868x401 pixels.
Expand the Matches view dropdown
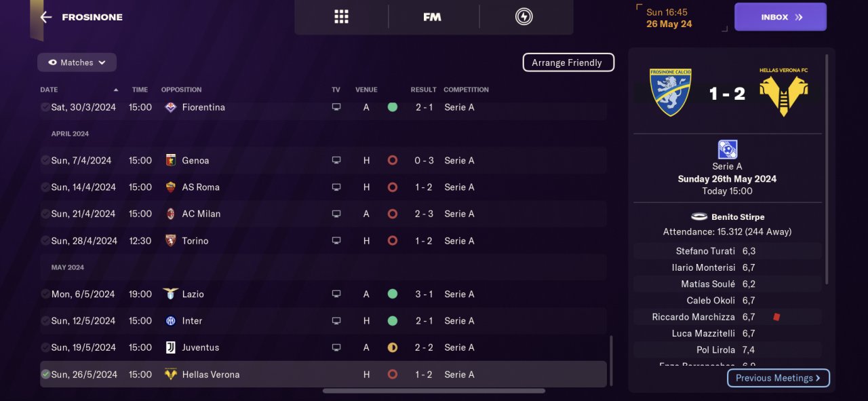click(77, 62)
